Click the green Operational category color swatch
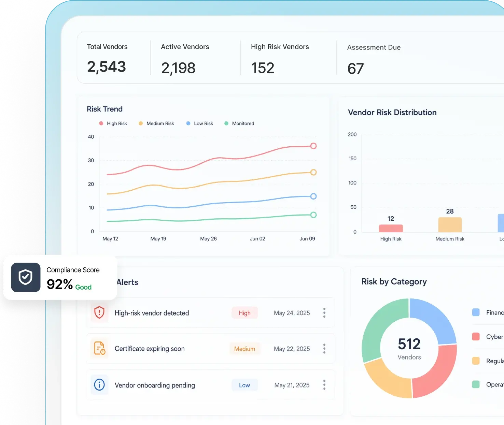 point(476,384)
